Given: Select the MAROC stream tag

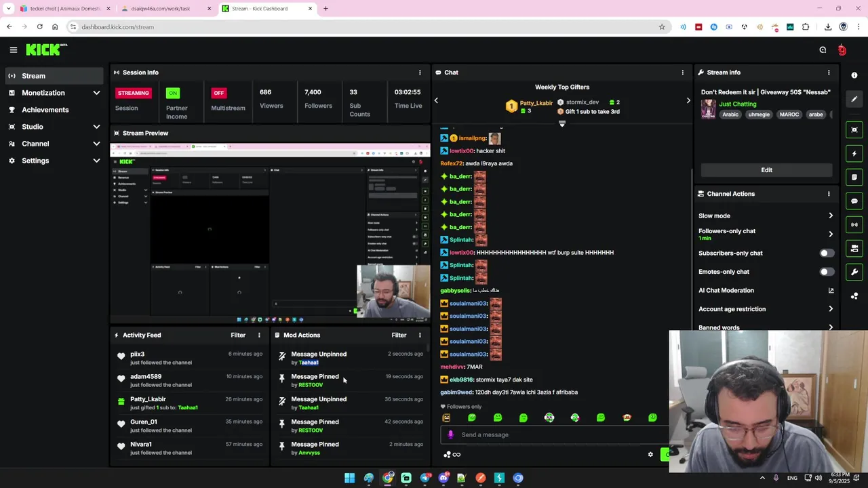Looking at the screenshot, I should 789,115.
